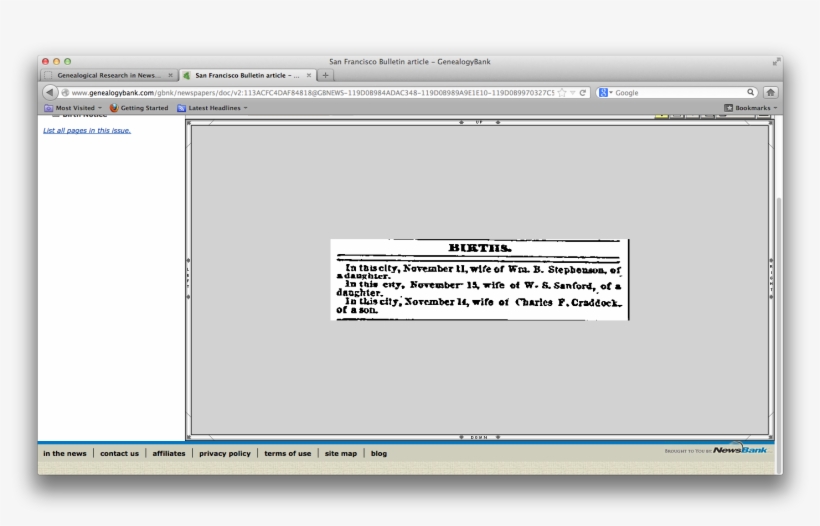Open the Google search engine selector dropdown
The height and width of the screenshot is (526, 820).
(606, 93)
